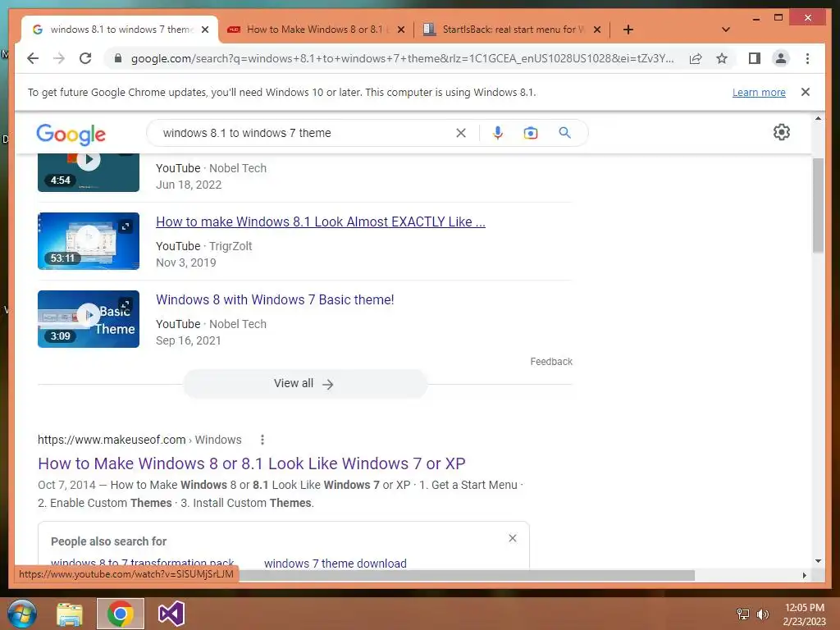The height and width of the screenshot is (630, 840).
Task: Click Chrome icon in taskbar
Action: coord(121,614)
